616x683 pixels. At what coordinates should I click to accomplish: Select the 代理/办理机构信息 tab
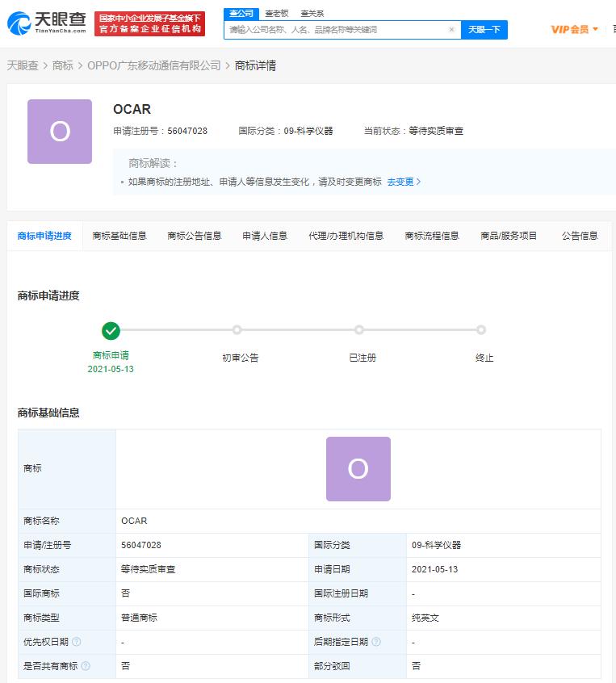(346, 236)
